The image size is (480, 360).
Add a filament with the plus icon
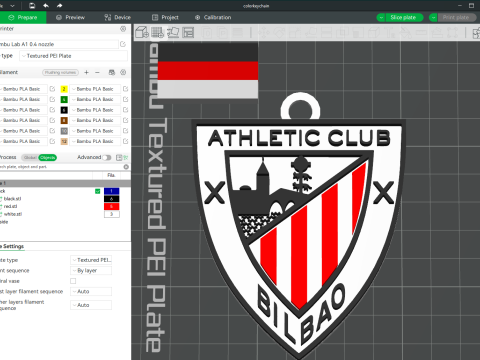tap(86, 72)
